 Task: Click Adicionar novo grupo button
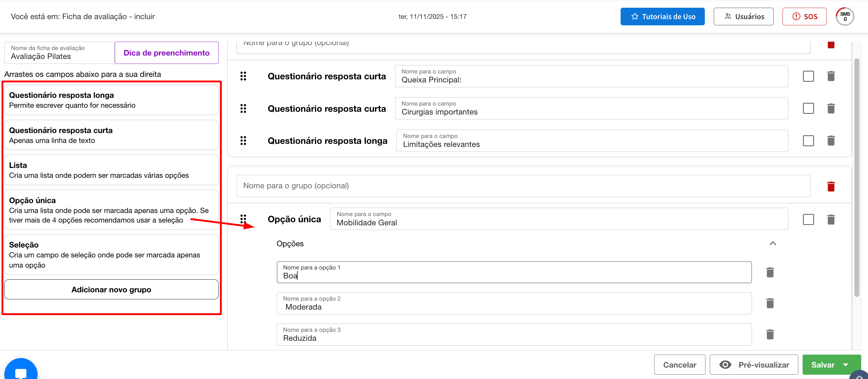pyautogui.click(x=111, y=289)
